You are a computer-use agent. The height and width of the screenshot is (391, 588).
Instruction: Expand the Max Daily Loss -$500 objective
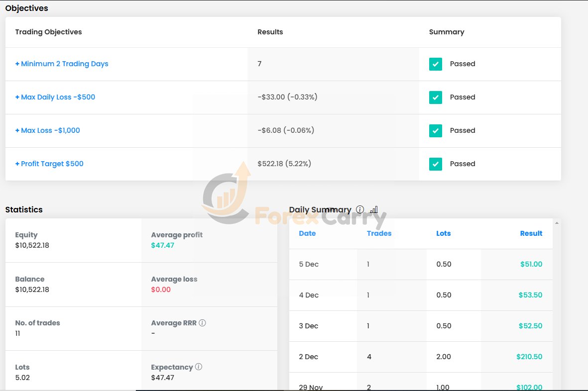(55, 97)
